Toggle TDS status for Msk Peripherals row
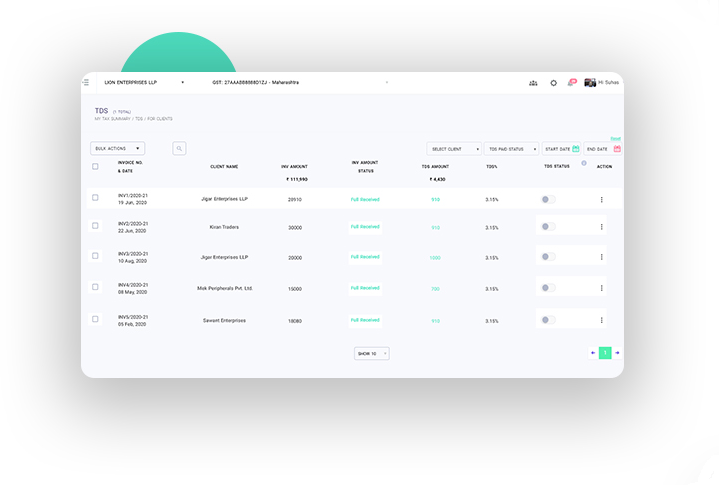The image size is (719, 485). point(547,288)
